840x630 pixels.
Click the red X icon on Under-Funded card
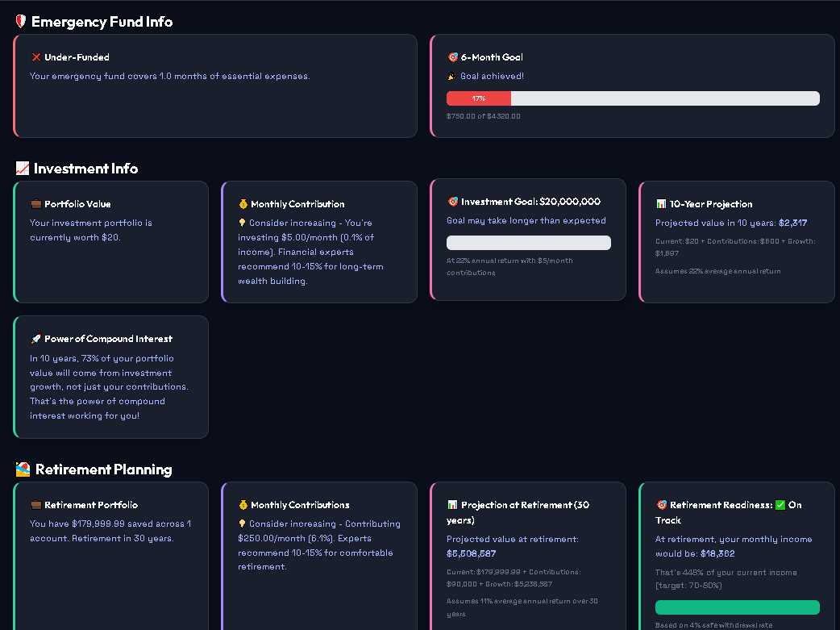point(36,57)
